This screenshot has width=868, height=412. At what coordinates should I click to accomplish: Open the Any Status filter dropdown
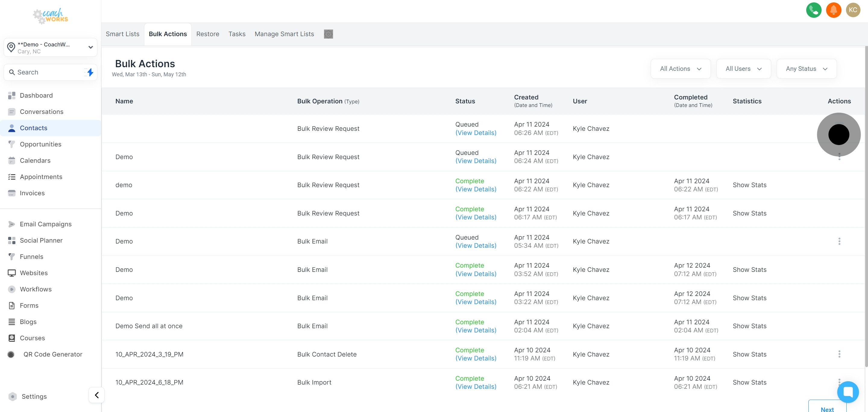coord(806,69)
